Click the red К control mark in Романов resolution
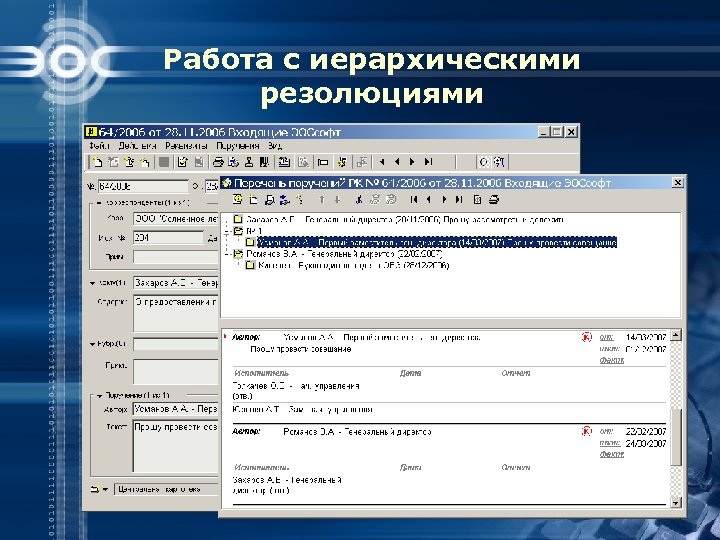This screenshot has width=720, height=540. pos(586,431)
